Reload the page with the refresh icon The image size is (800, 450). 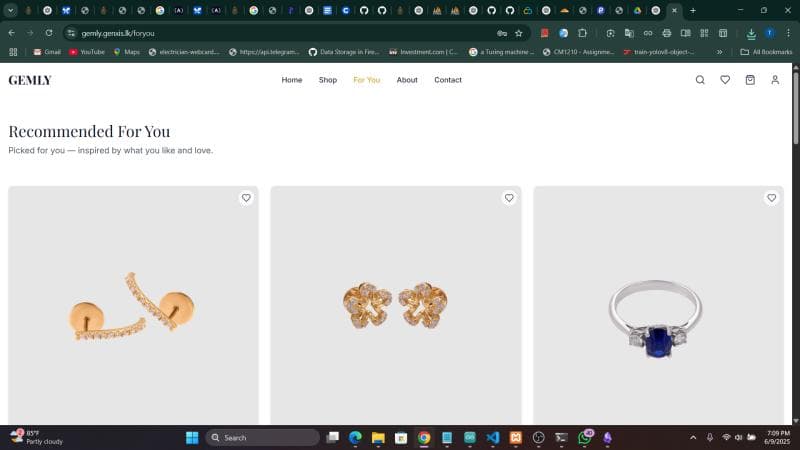coord(48,33)
